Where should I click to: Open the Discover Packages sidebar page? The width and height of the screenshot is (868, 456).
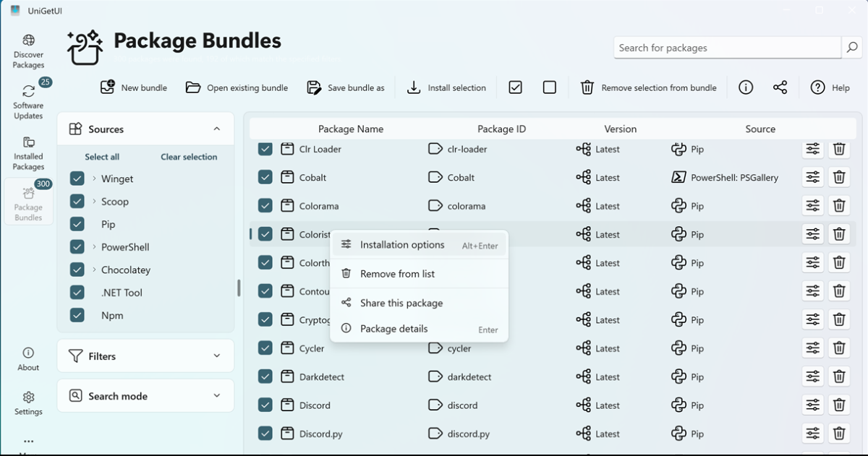tap(28, 51)
